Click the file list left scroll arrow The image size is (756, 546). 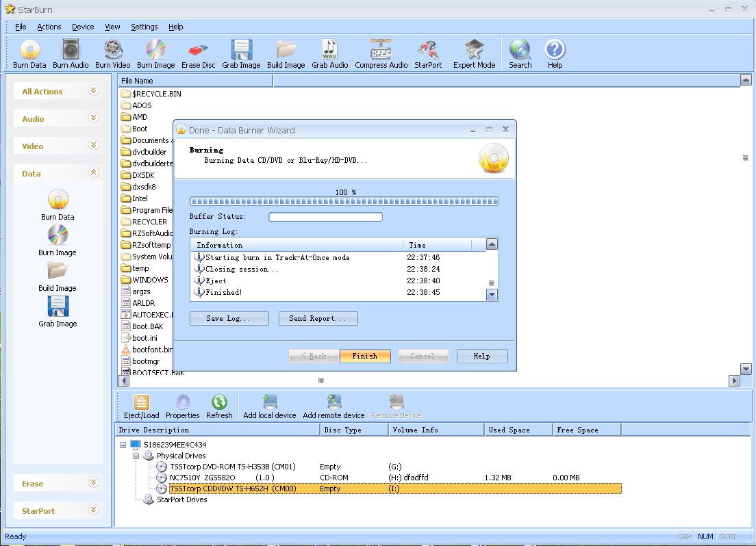(x=124, y=380)
